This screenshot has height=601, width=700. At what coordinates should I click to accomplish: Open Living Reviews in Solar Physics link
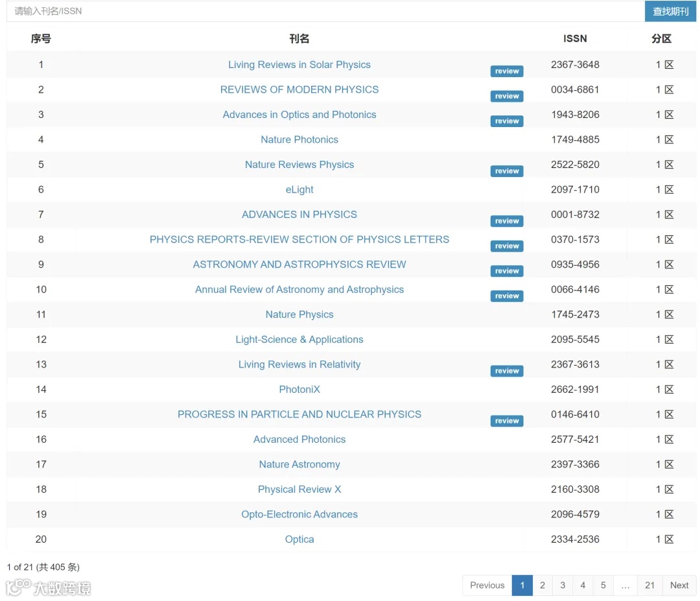click(299, 65)
